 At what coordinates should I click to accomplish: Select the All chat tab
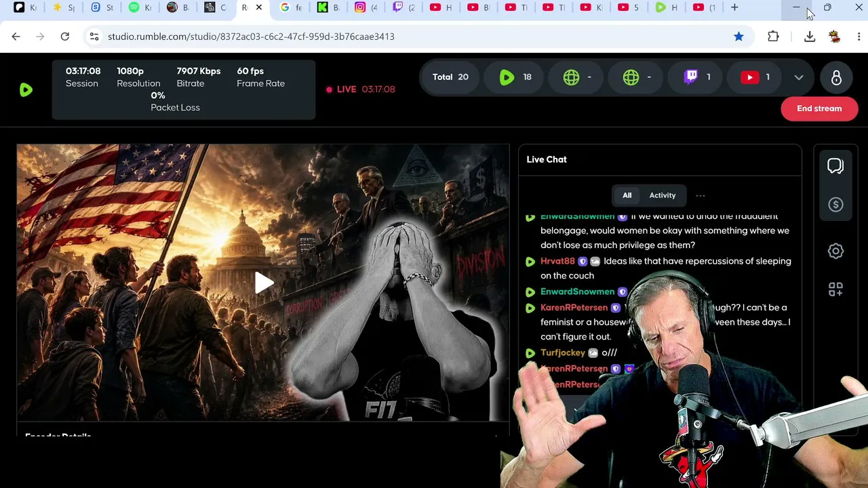tap(627, 195)
